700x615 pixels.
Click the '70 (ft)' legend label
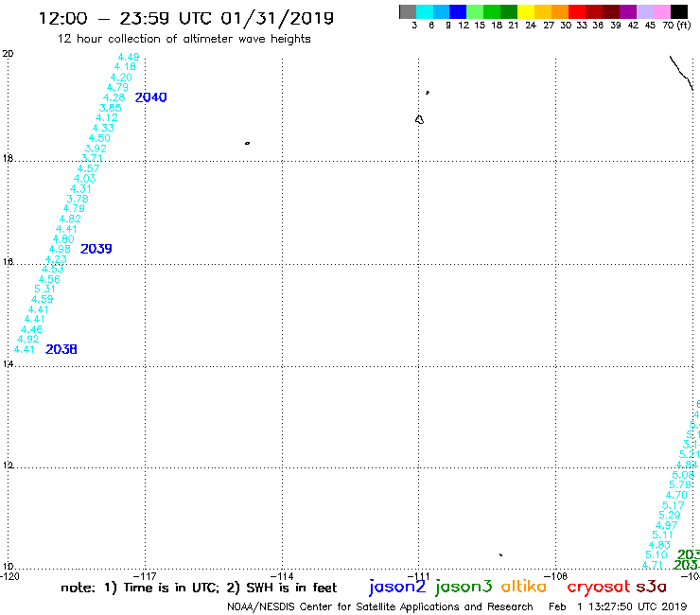coord(676,26)
